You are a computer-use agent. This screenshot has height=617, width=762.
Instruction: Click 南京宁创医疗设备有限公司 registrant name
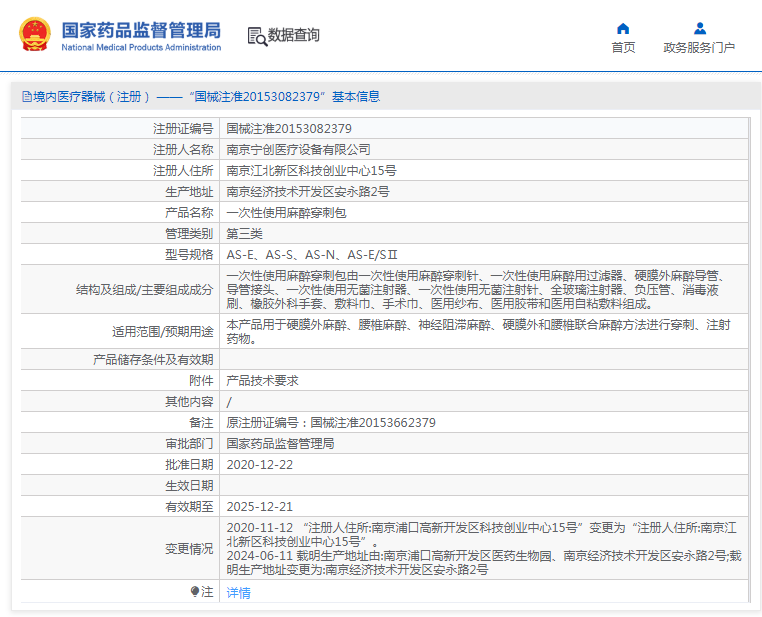(x=298, y=149)
